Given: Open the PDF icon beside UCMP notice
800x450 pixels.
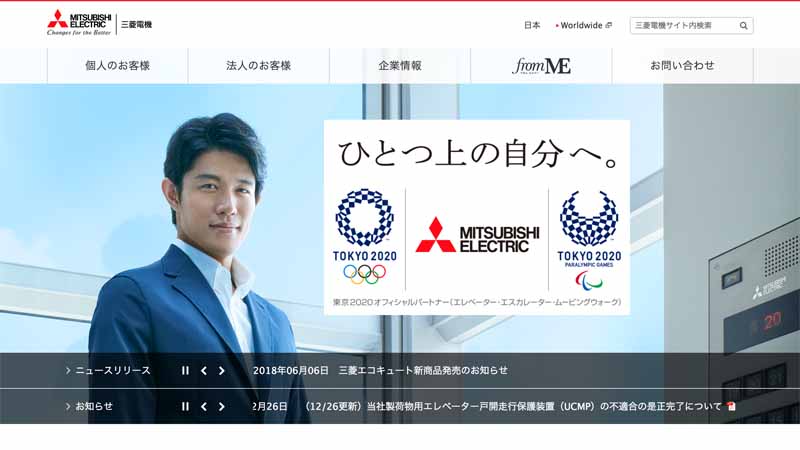Looking at the screenshot, I should point(732,407).
